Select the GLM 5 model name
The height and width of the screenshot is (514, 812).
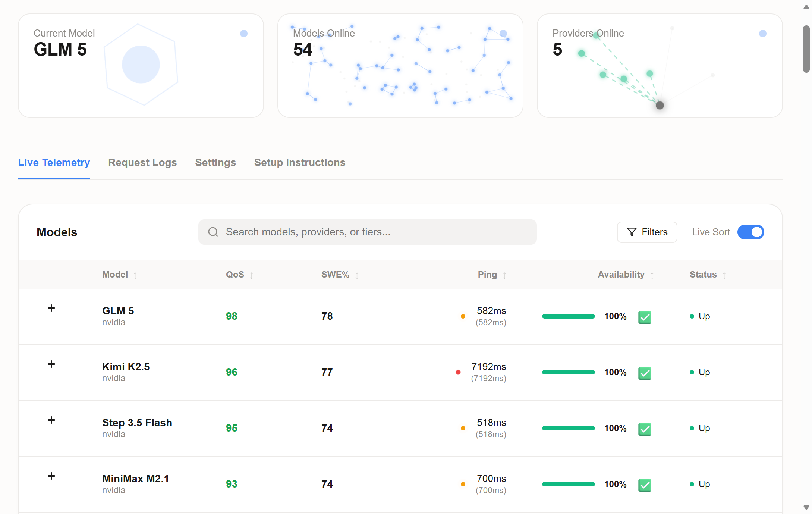point(118,311)
